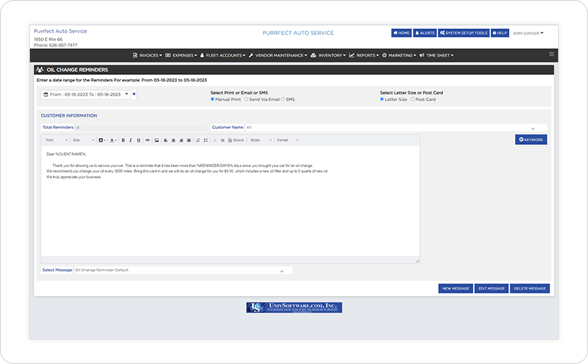Click the Keyword button

coord(531,139)
